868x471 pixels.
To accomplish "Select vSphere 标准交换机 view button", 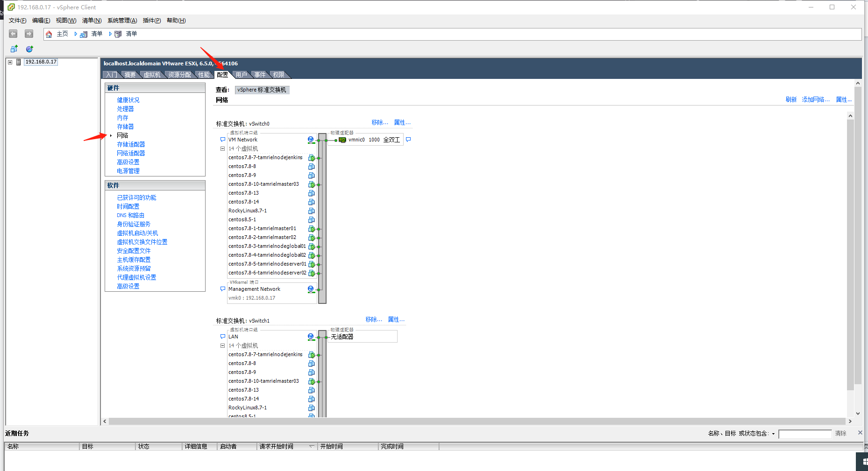I will pos(262,90).
